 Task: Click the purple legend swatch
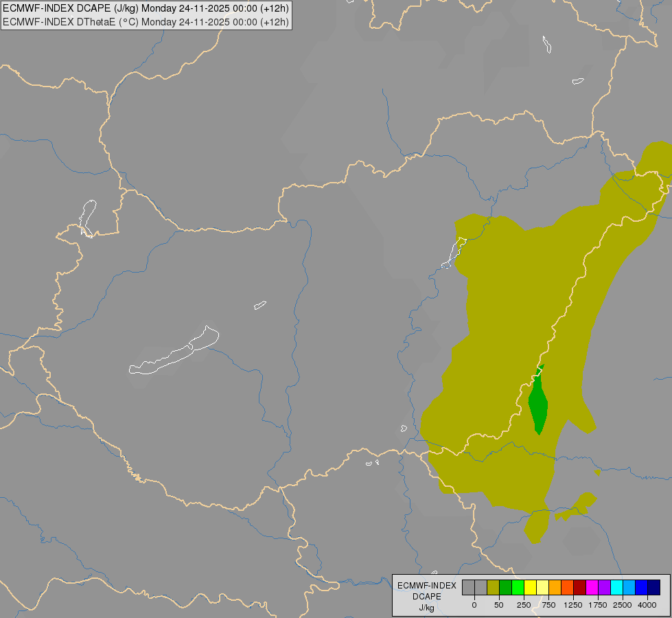point(604,588)
